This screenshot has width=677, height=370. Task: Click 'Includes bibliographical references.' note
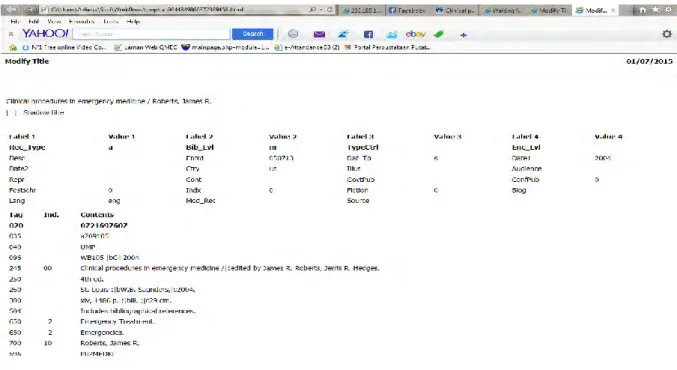tap(138, 311)
